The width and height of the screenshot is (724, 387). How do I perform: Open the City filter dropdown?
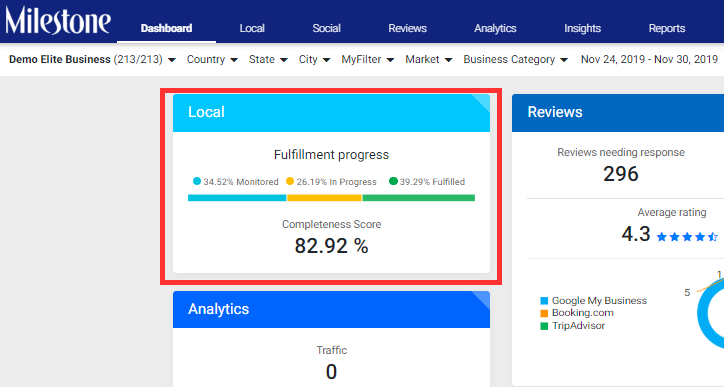pyautogui.click(x=314, y=60)
